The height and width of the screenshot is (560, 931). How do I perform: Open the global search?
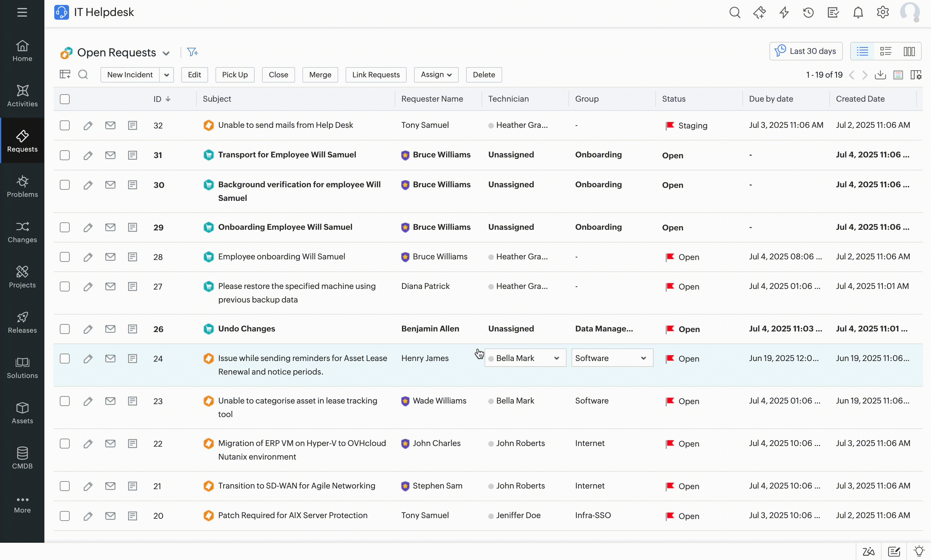[735, 12]
